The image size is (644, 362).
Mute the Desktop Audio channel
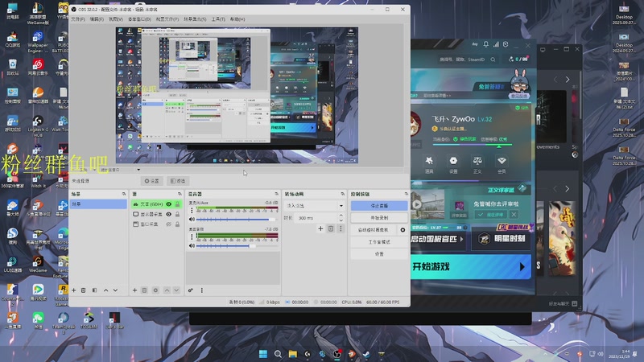pyautogui.click(x=192, y=246)
